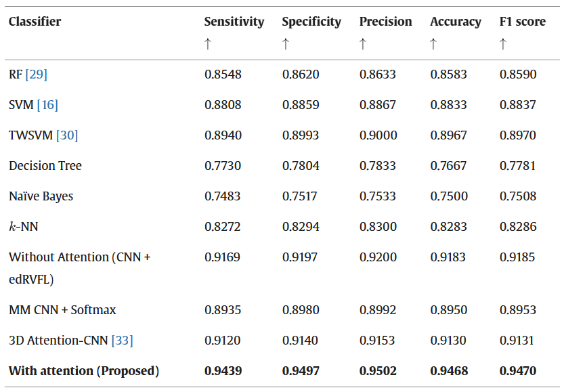Click the up arrow under Precision

click(363, 44)
